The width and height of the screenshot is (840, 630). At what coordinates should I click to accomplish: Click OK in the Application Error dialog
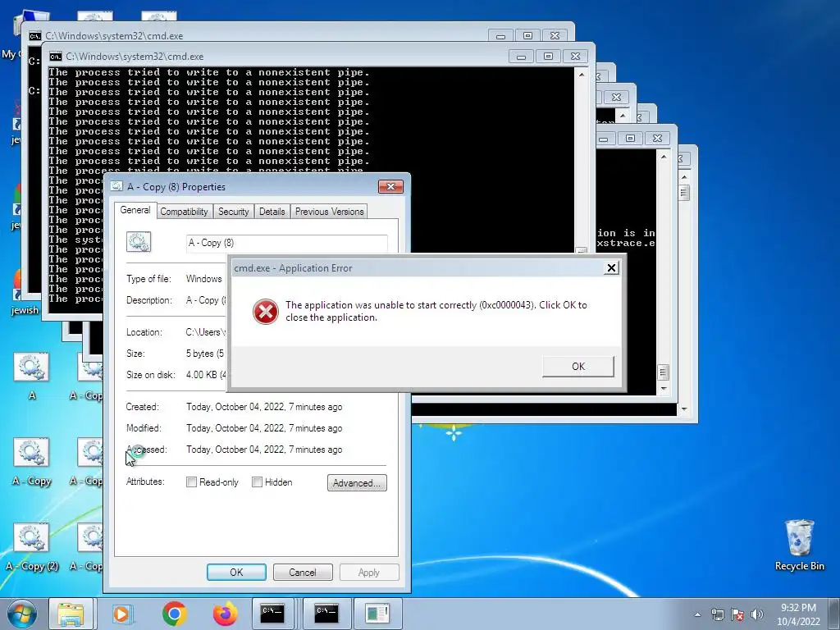(578, 367)
